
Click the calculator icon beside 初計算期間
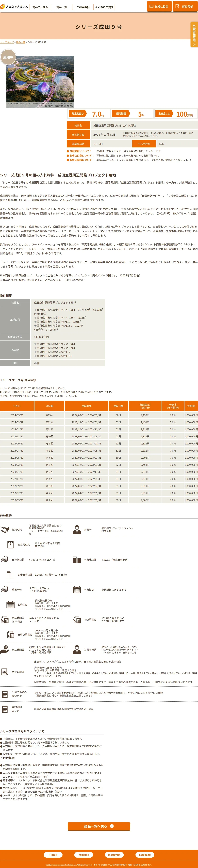(x=77, y=620)
